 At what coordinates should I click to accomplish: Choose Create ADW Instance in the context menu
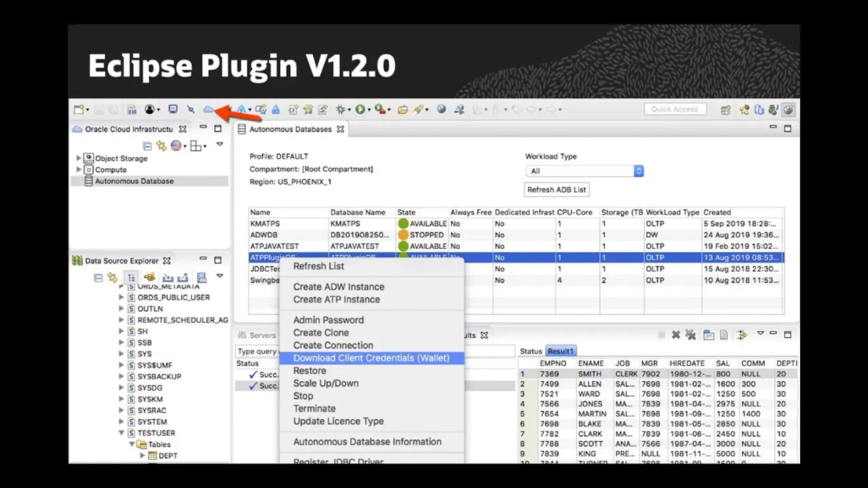click(338, 287)
